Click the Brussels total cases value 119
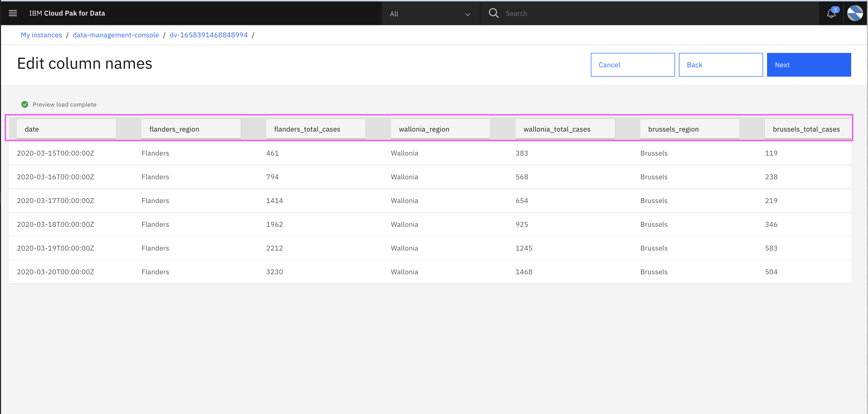Screen dimensions: 868x414 (771, 153)
